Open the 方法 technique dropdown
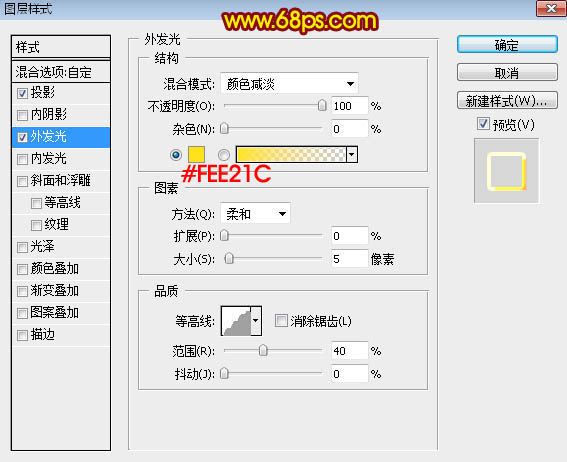 [x=255, y=214]
